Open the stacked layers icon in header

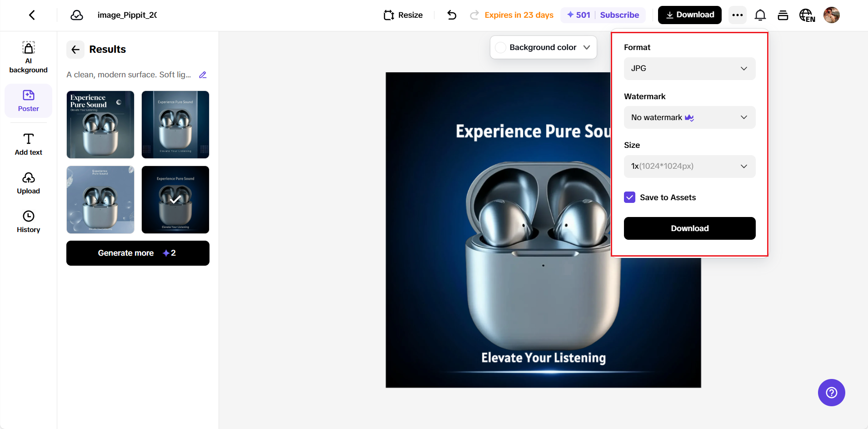(783, 15)
